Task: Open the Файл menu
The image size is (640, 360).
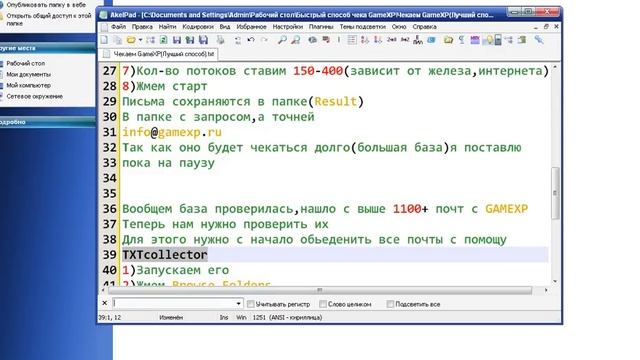Action: (118, 27)
